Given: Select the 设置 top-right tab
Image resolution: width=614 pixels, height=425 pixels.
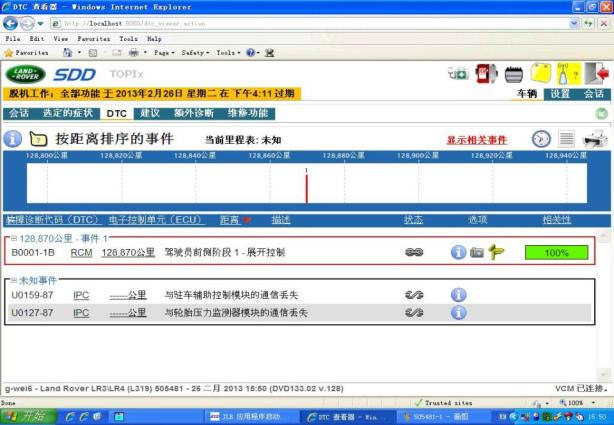Looking at the screenshot, I should [x=560, y=94].
